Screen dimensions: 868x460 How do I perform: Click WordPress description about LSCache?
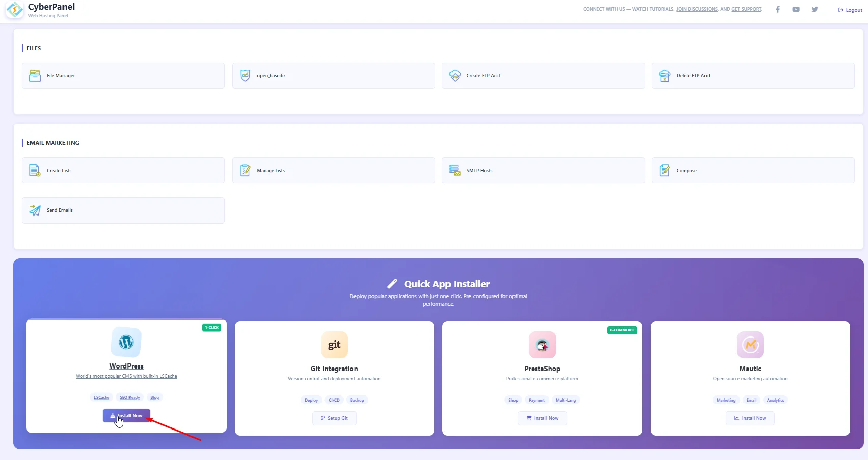[126, 376]
